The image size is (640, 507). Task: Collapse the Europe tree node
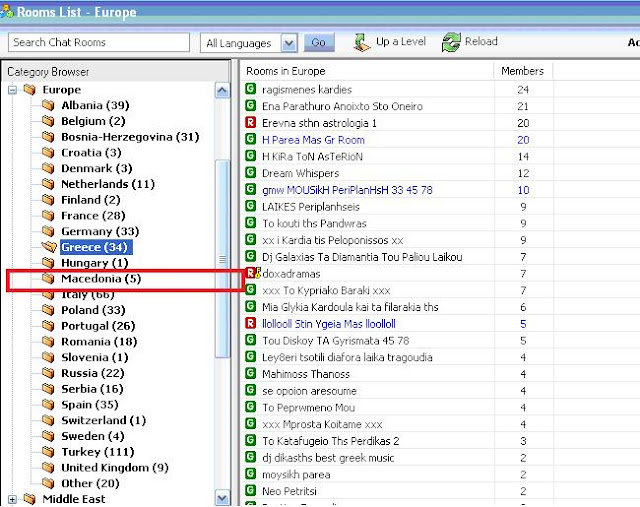click(x=13, y=90)
